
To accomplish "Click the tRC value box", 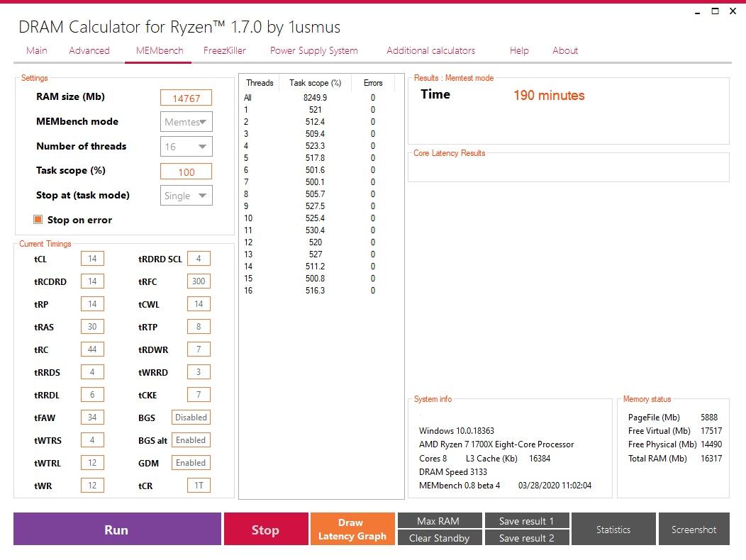I will point(92,349).
